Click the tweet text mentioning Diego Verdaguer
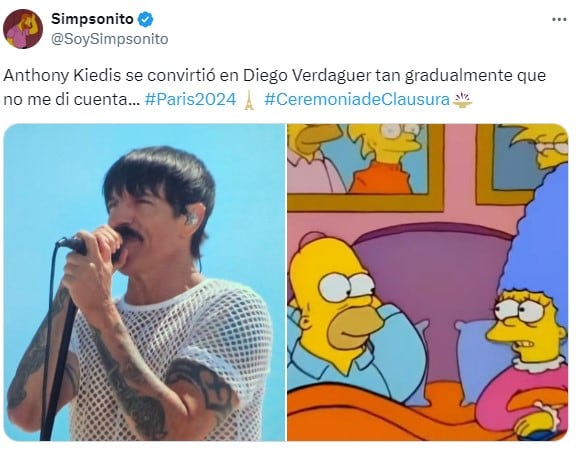The height and width of the screenshot is (452, 579). tap(275, 88)
